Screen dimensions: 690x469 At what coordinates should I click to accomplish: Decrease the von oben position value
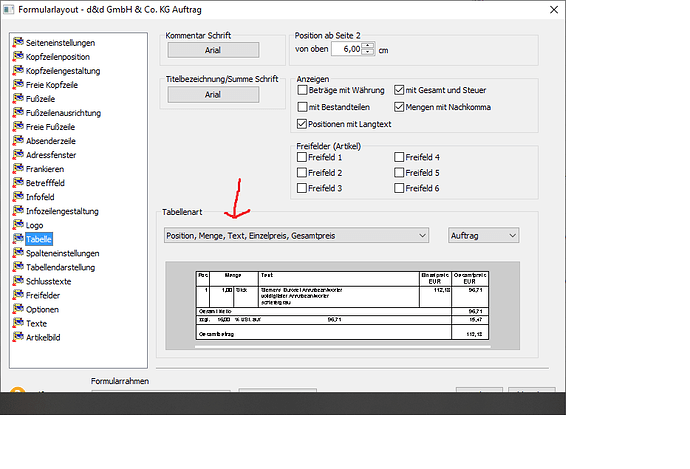368,52
